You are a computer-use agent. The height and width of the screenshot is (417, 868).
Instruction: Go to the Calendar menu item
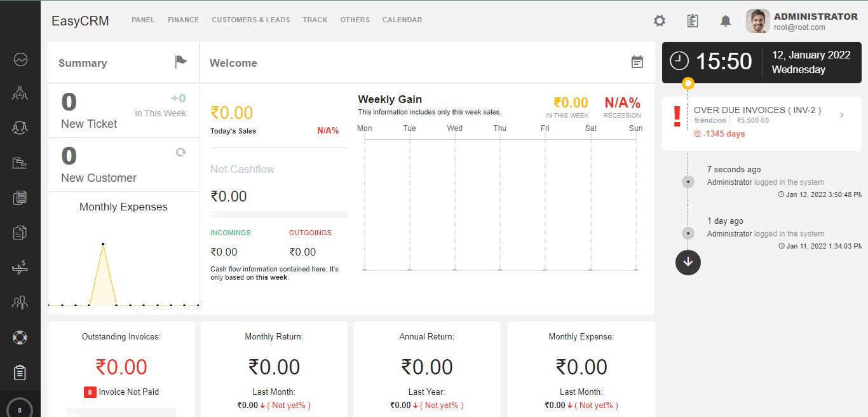coord(402,20)
